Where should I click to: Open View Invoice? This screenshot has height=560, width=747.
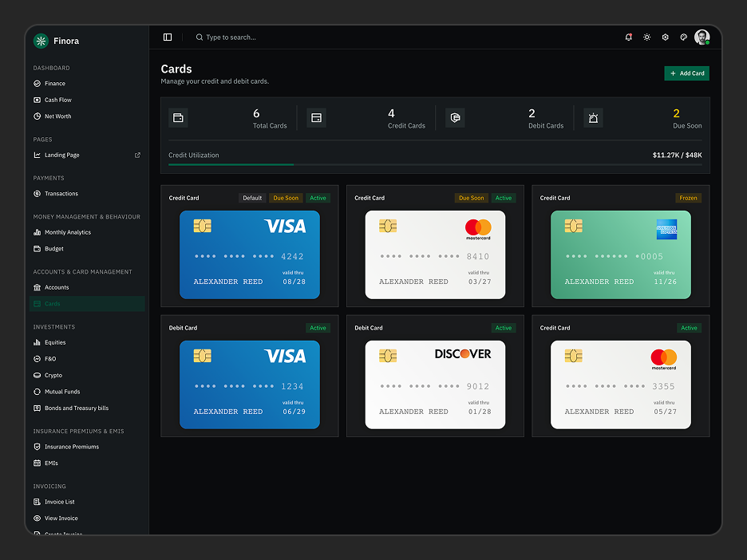87,518
